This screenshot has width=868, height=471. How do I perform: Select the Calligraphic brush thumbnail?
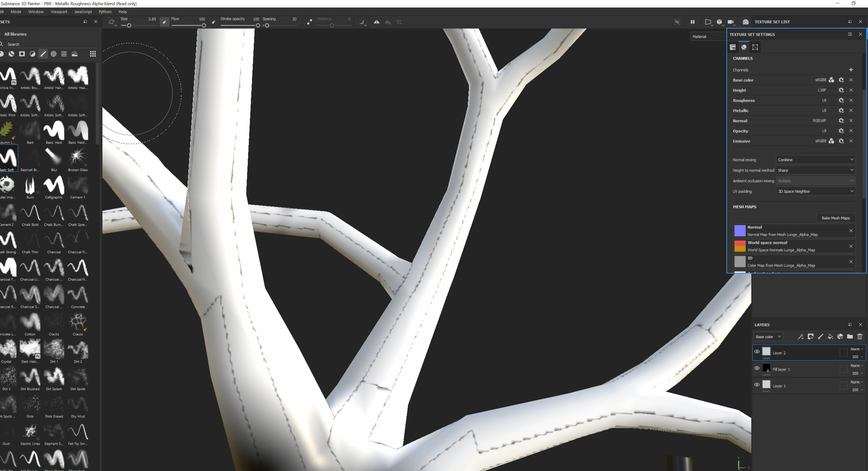pos(54,185)
